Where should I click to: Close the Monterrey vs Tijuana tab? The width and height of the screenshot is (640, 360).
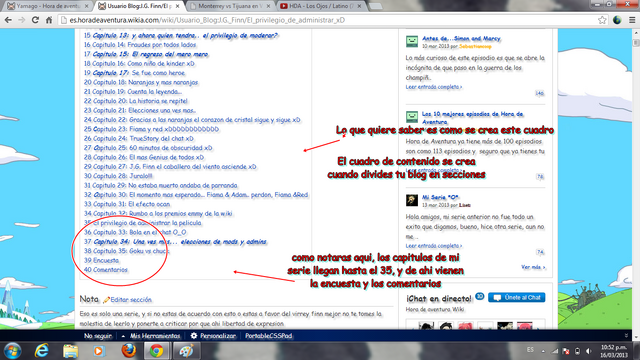click(x=269, y=6)
